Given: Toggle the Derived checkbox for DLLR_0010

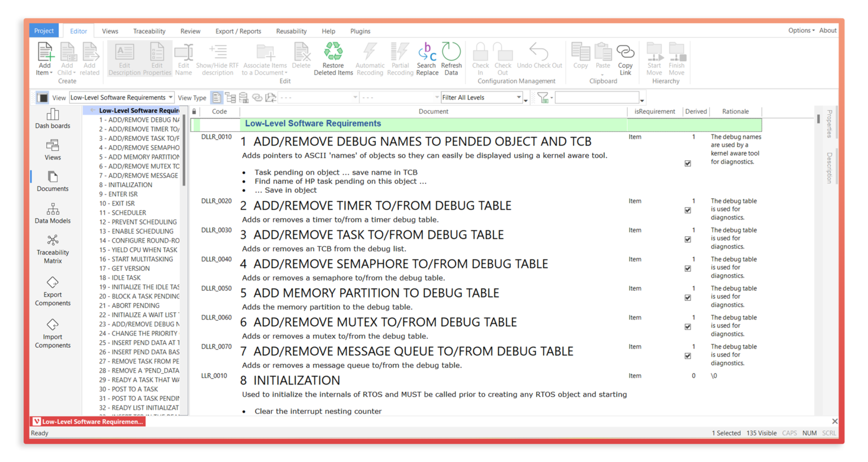Looking at the screenshot, I should click(688, 163).
